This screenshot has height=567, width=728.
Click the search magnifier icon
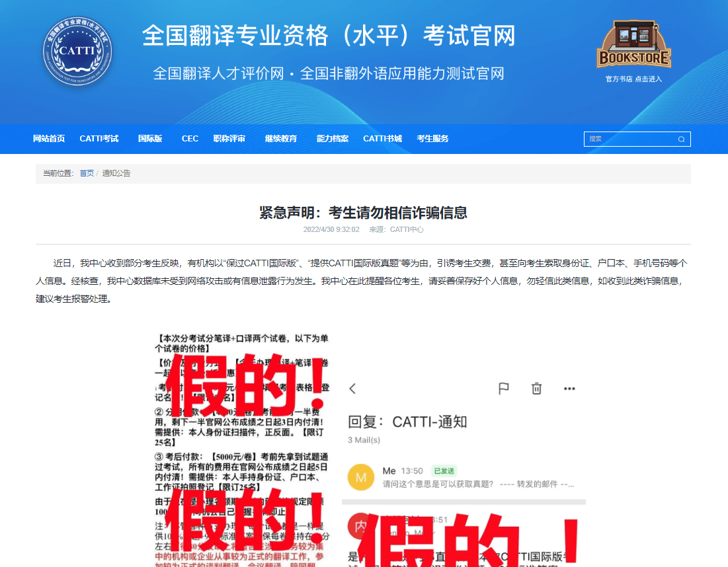(x=681, y=139)
